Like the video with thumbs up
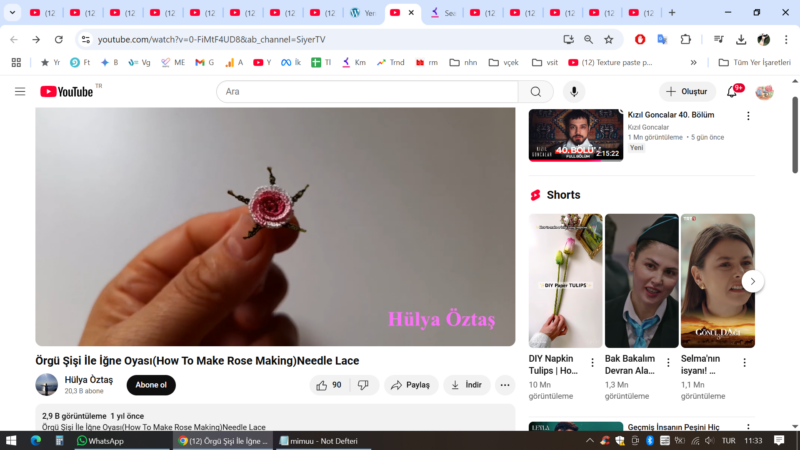Viewport: 800px width, 450px height. (328, 385)
